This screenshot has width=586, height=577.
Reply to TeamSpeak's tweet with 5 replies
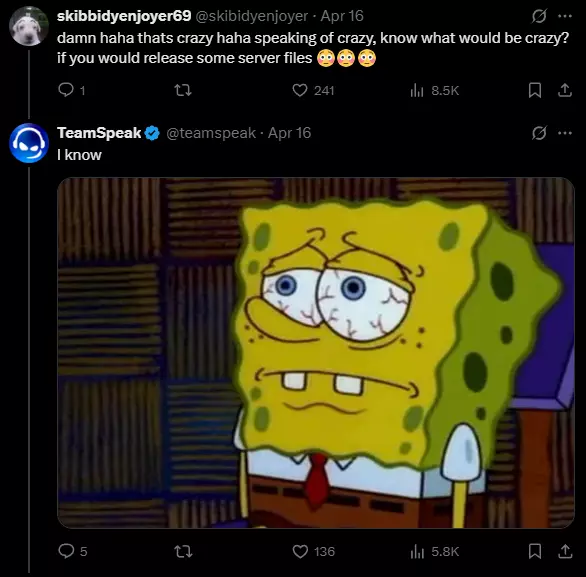click(x=73, y=551)
